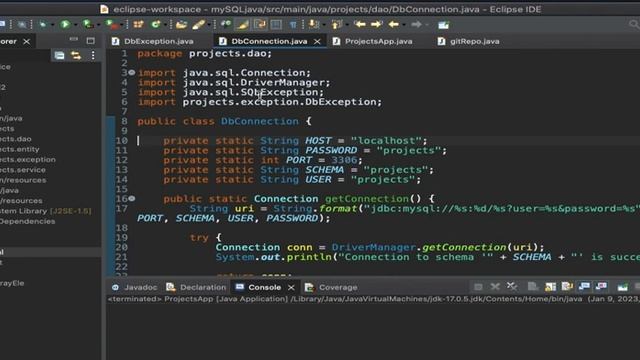Image resolution: width=640 pixels, height=360 pixels.
Task: Click the External Tools run icon
Action: coord(111,24)
